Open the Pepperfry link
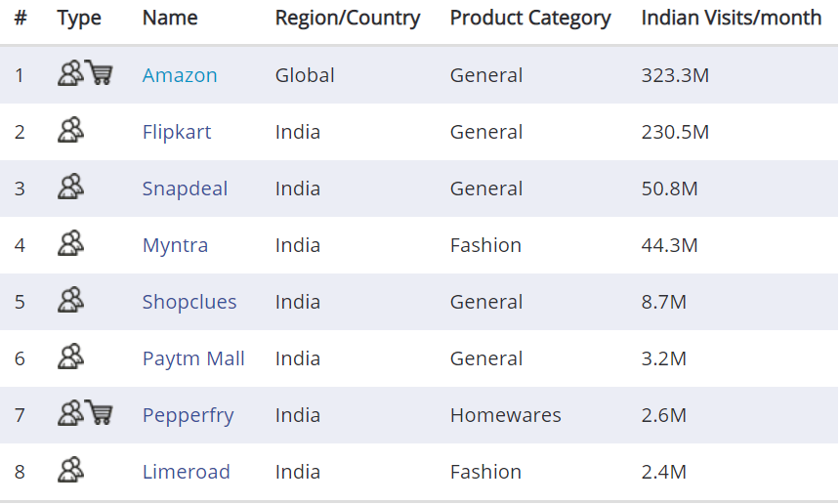840x504 pixels. point(188,415)
